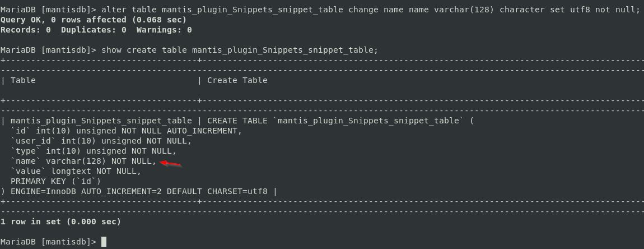Click the 'Query OK, 0 rows affected' line
644x249 pixels.
click(93, 20)
